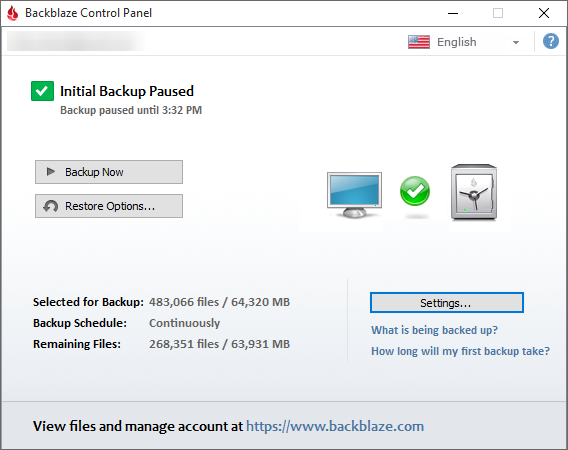Open the English language selector
This screenshot has width=568, height=450.
465,42
